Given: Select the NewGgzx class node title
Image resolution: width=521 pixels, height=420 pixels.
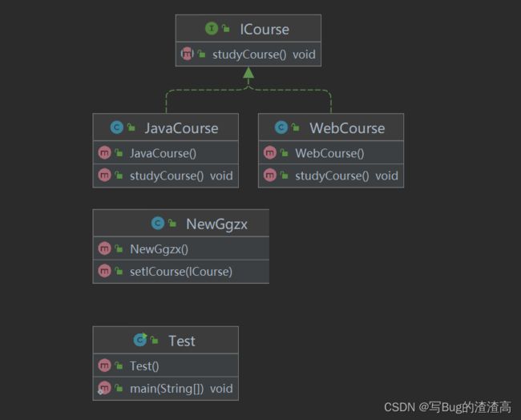Looking at the screenshot, I should 181,224.
